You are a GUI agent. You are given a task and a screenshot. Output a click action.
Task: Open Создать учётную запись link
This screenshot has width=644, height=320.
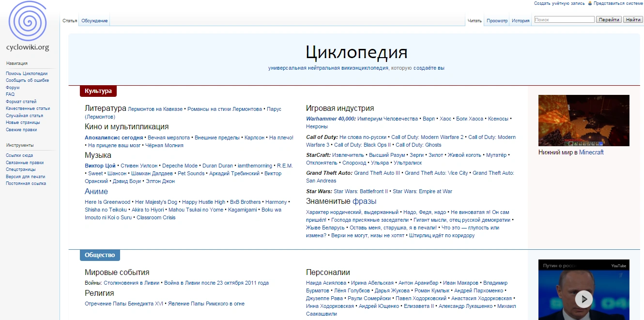pos(559,3)
